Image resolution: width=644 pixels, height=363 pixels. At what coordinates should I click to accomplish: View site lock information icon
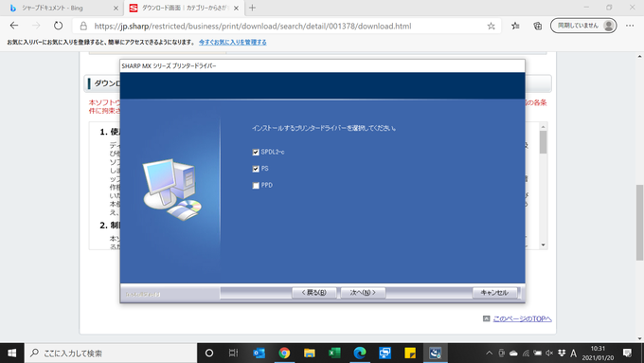pos(83,27)
